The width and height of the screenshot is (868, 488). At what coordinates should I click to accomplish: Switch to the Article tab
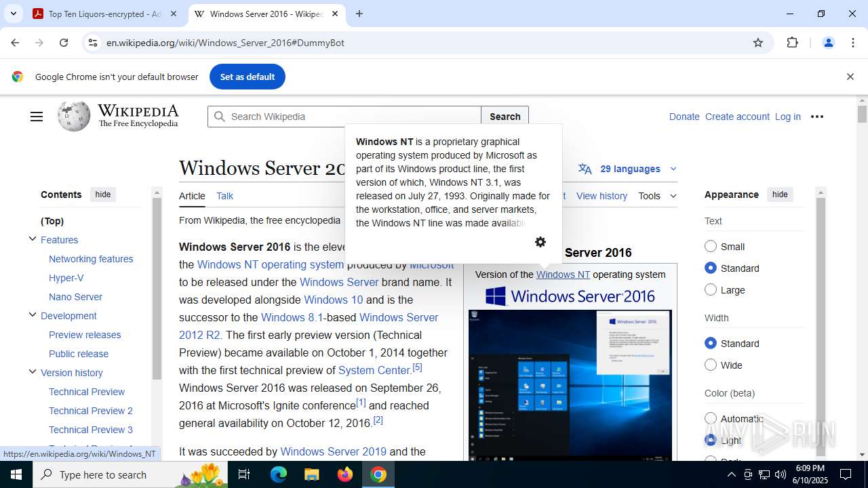[x=192, y=196]
